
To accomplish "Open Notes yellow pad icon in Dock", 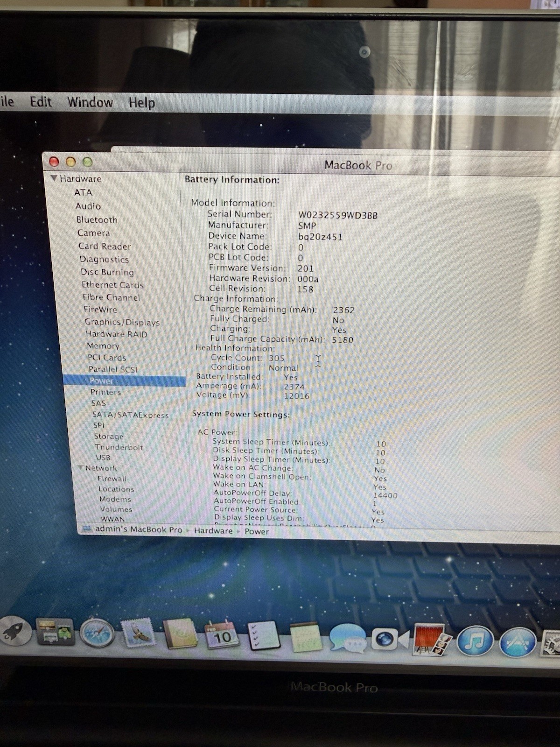I will click(306, 637).
